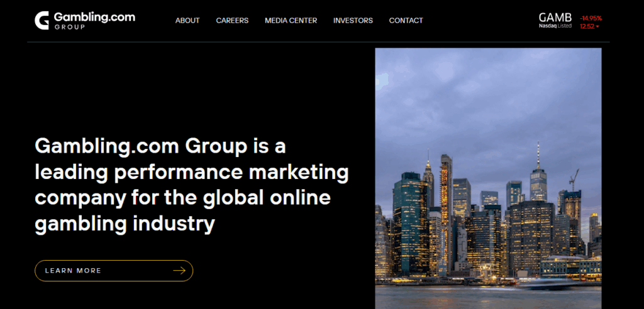This screenshot has height=309, width=644.
Task: Click the headline about performance marketing company
Action: pyautogui.click(x=192, y=186)
